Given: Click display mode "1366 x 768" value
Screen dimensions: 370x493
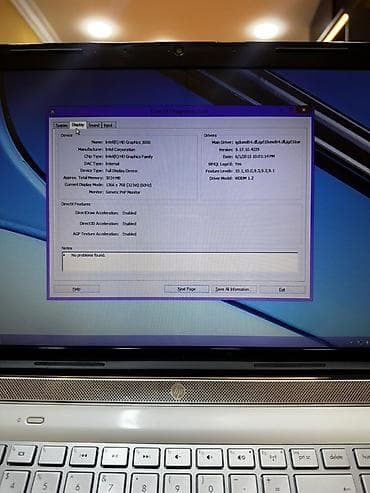Looking at the screenshot, I should [128, 185].
